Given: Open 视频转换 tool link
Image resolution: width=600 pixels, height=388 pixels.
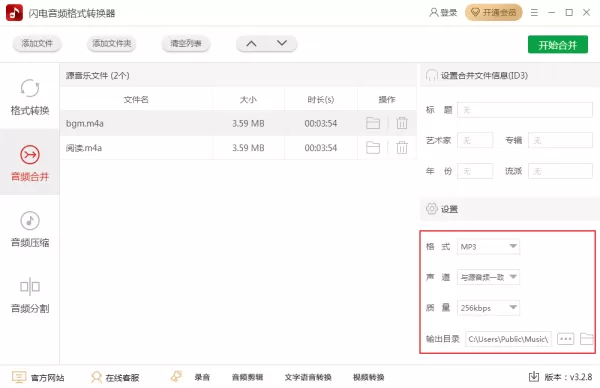Looking at the screenshot, I should click(368, 377).
